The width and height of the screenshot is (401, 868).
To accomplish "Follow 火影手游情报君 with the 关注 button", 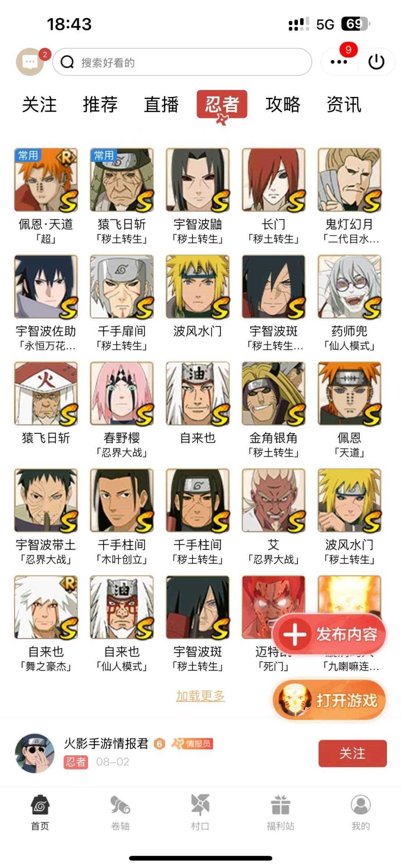I will pyautogui.click(x=352, y=753).
